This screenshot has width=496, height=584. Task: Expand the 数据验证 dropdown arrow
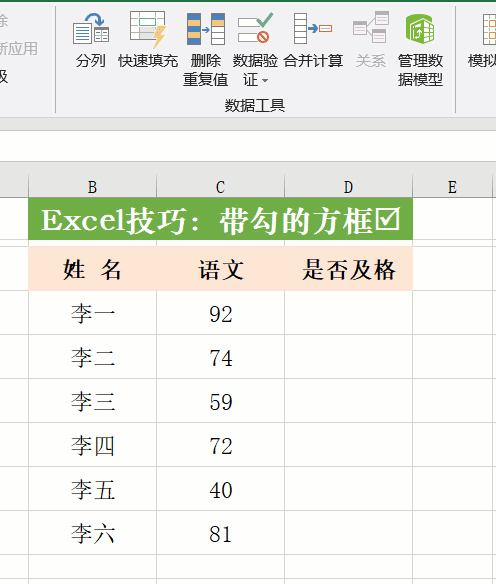click(265, 80)
